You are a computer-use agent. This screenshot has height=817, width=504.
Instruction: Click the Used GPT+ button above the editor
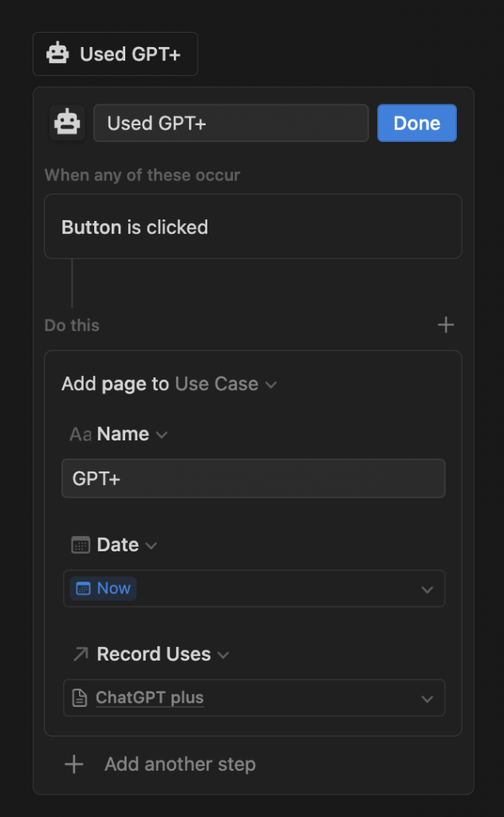(x=116, y=54)
